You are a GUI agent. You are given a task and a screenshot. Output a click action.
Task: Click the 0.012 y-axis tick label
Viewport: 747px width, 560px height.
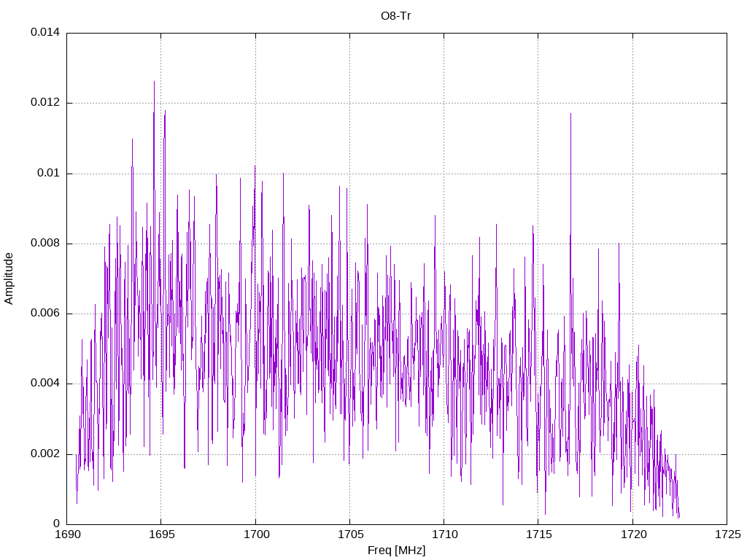45,102
